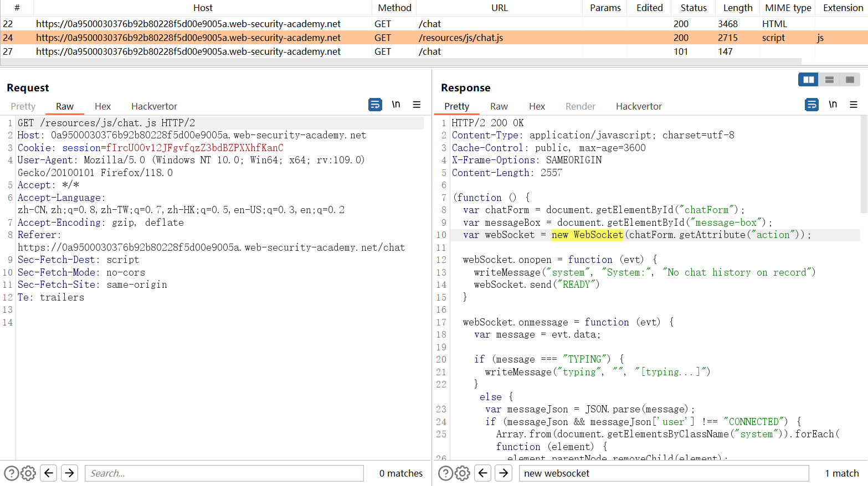Select side-by-side split layout icon
The height and width of the screenshot is (486, 868).
pos(808,80)
